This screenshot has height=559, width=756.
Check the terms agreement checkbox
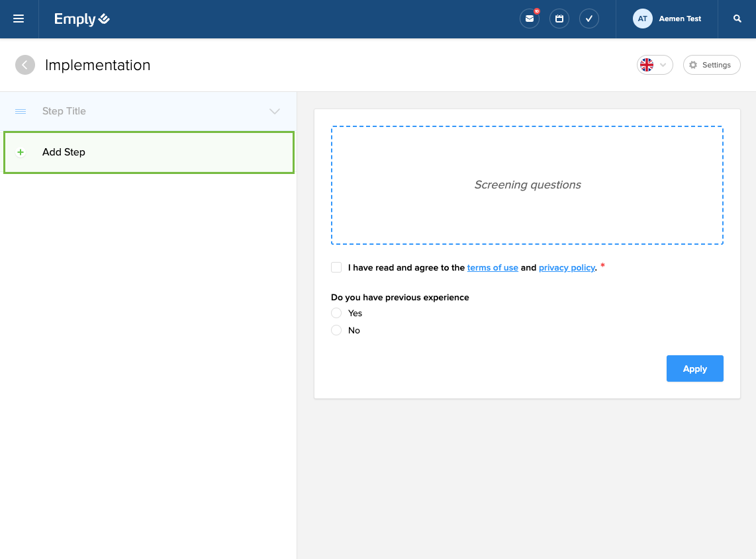(x=336, y=267)
